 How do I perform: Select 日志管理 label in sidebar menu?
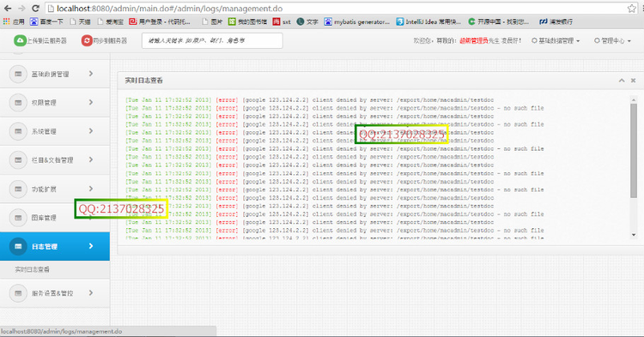tap(45, 246)
